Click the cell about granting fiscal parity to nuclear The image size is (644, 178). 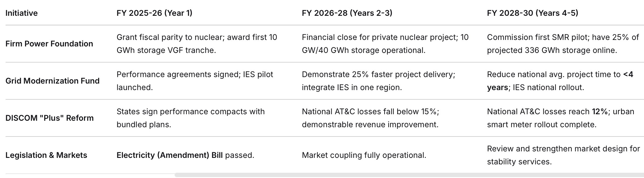[197, 44]
